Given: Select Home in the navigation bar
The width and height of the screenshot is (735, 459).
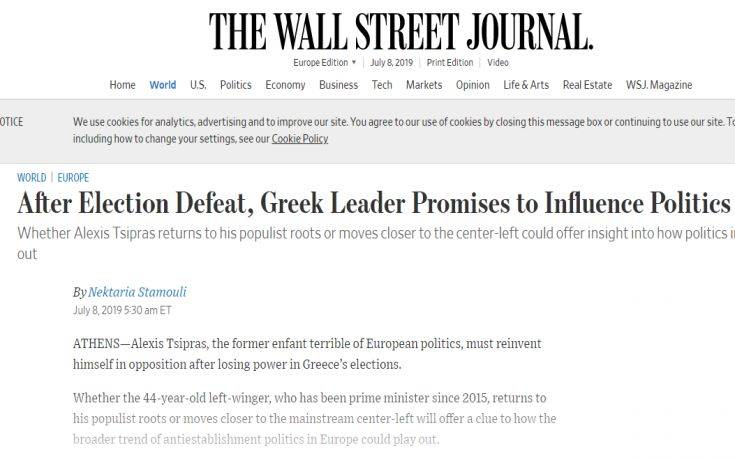Looking at the screenshot, I should pos(122,85).
